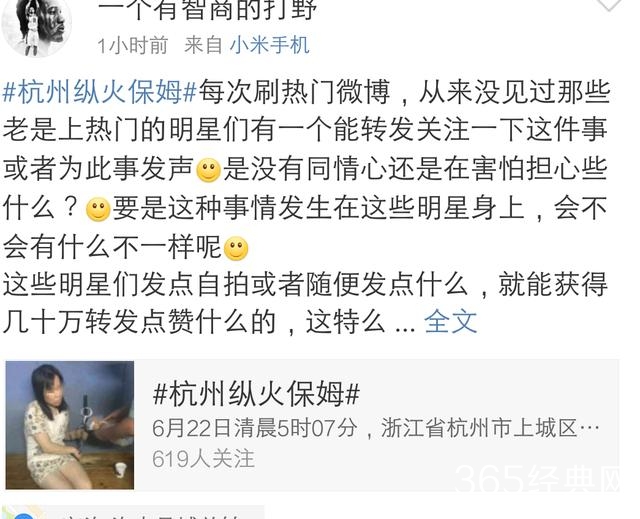Viewport: 640px width, 519px height.
Task: Tap the smiley emoji after 不一样呢
Action: click(x=236, y=248)
